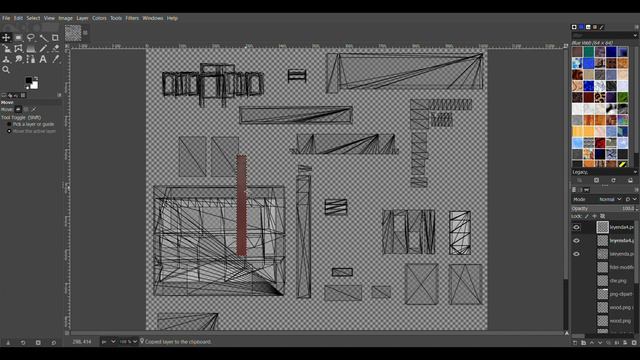The width and height of the screenshot is (640, 360).
Task: Select the Fuzzy Select wand tool
Action: [43, 38]
